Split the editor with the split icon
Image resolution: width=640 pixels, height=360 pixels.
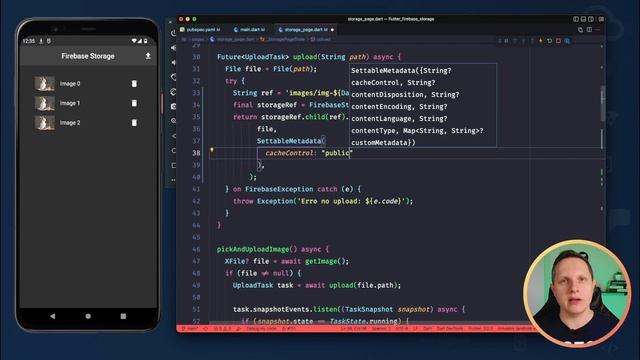coord(589,30)
